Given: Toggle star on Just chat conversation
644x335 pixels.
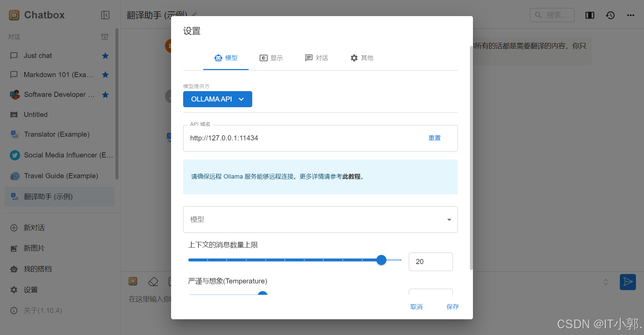Looking at the screenshot, I should pos(105,56).
